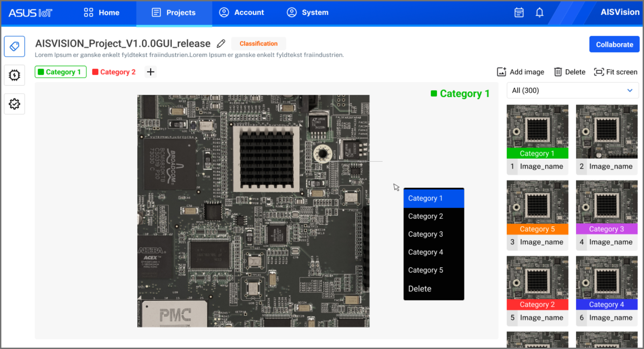Click the Collaborate button
Screen dimensions: 644x349
614,44
